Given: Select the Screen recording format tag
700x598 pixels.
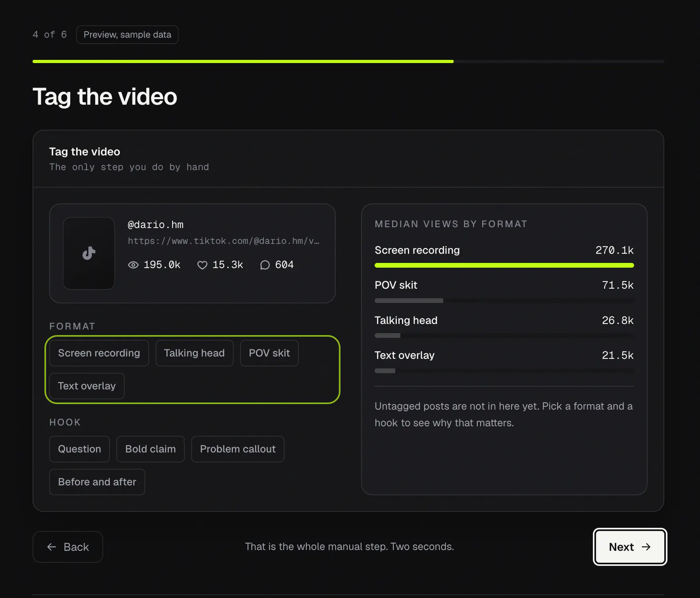Looking at the screenshot, I should click(x=99, y=353).
